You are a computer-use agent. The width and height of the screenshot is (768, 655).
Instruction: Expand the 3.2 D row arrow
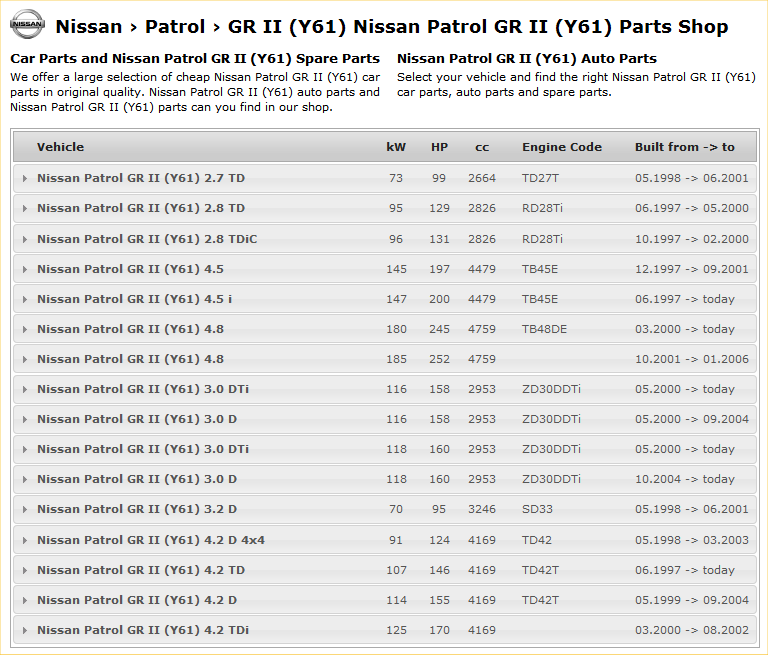(x=24, y=509)
